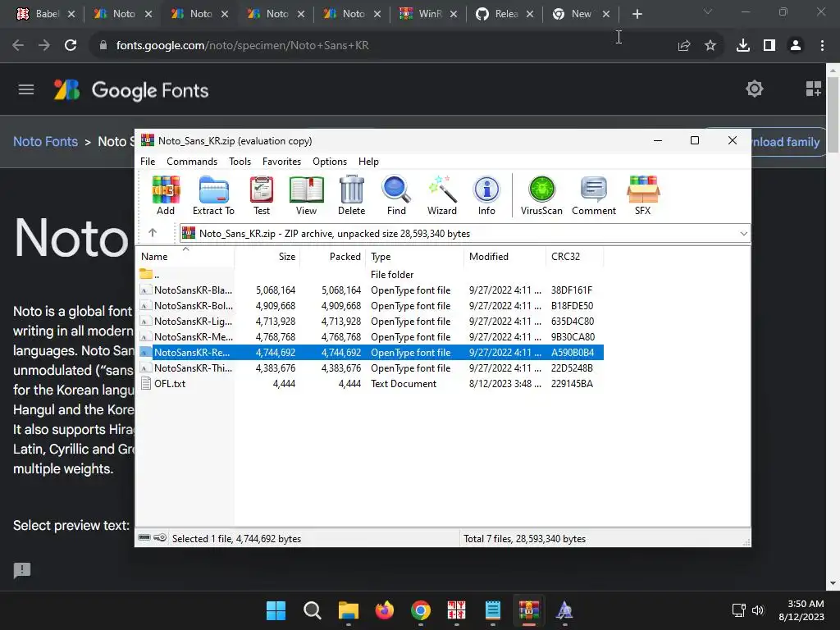The image size is (840, 630).
Task: Open the taskbar clock and date
Action: coord(801,610)
